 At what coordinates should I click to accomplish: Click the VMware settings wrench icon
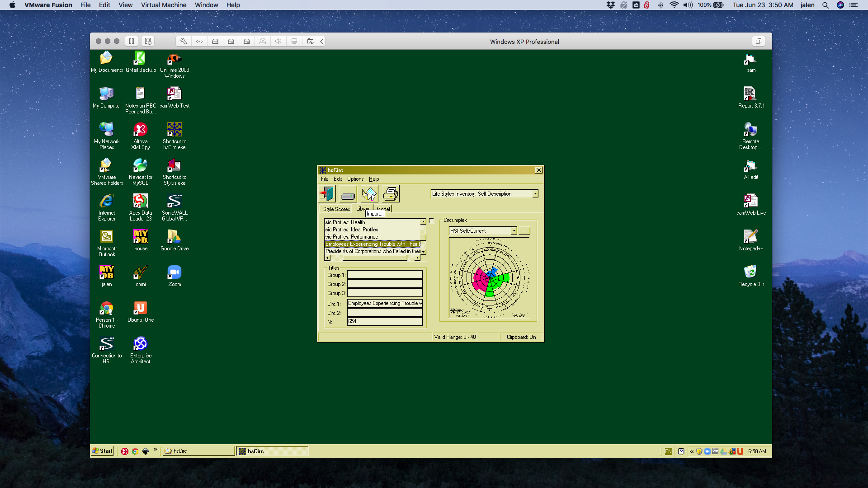[x=183, y=41]
